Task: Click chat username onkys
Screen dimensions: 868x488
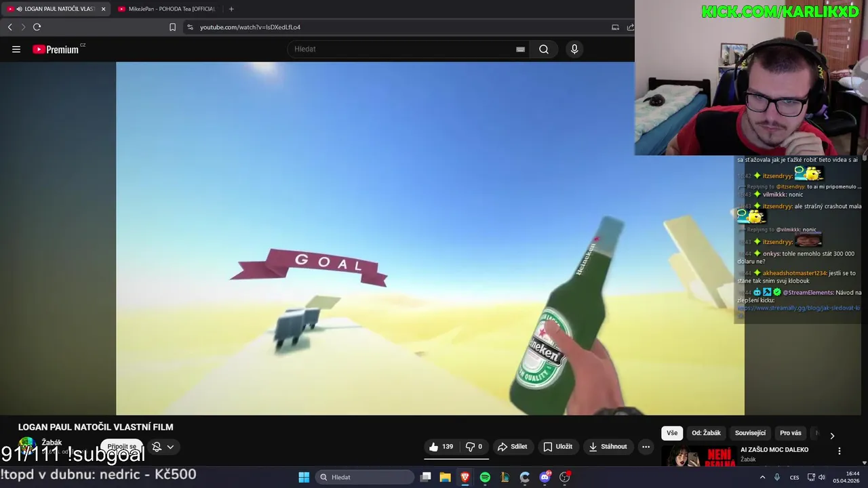Action: [772, 253]
